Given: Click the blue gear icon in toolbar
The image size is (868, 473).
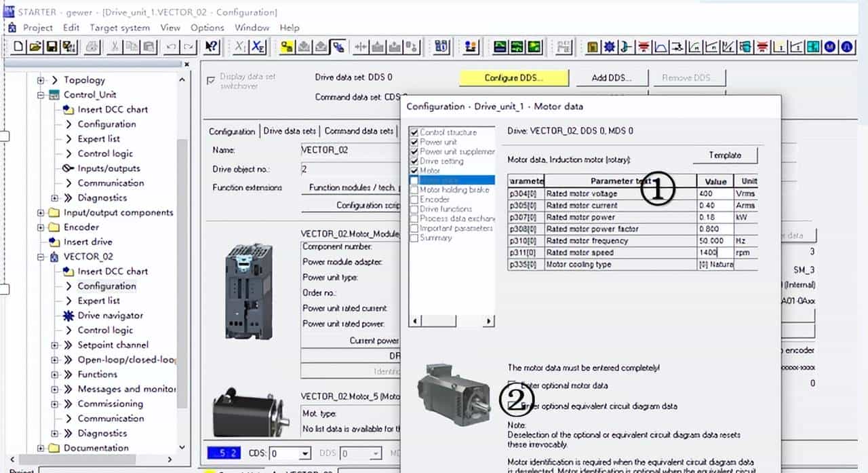Looking at the screenshot, I should [610, 47].
